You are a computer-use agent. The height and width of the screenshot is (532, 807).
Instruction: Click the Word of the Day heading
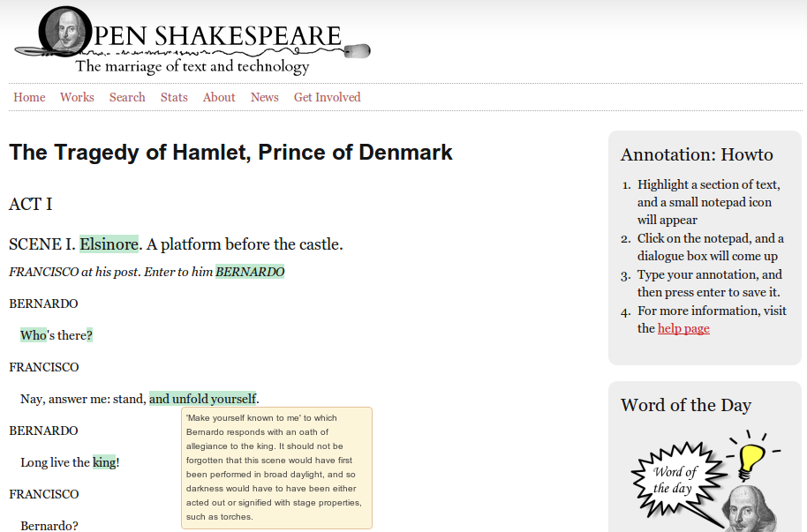[x=685, y=405]
